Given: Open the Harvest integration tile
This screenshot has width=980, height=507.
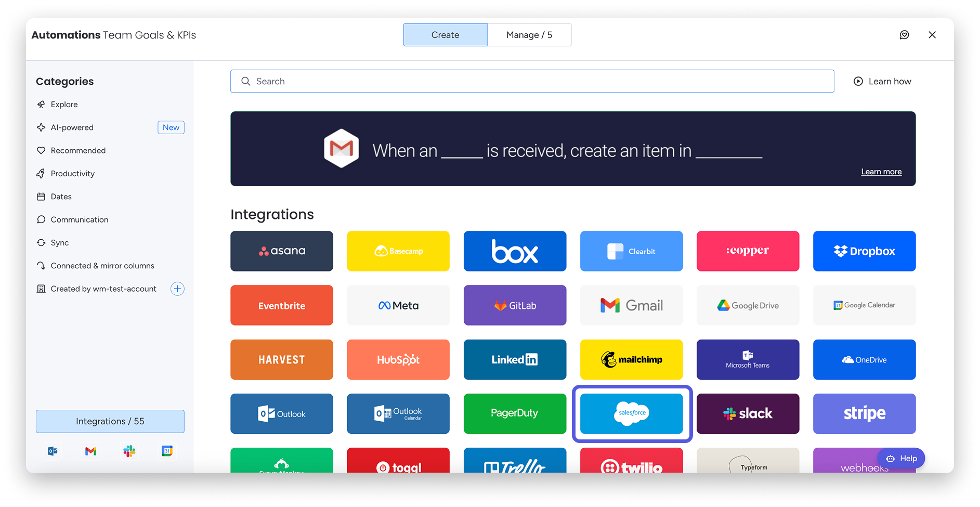Looking at the screenshot, I should click(282, 359).
